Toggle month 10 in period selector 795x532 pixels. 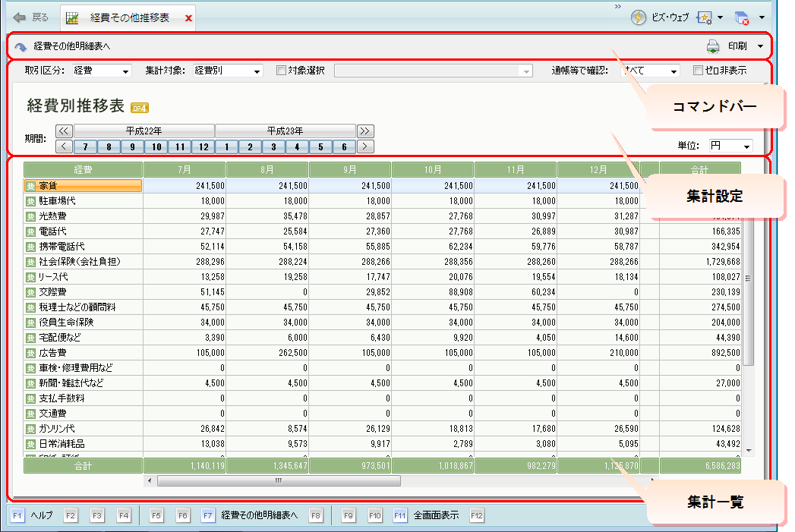tap(156, 147)
